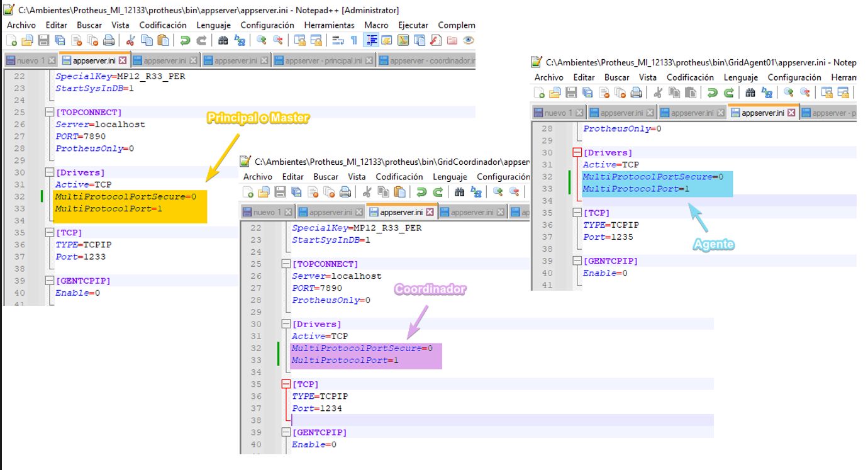Collapse [TCP] section in Coordinador window

coord(286,384)
